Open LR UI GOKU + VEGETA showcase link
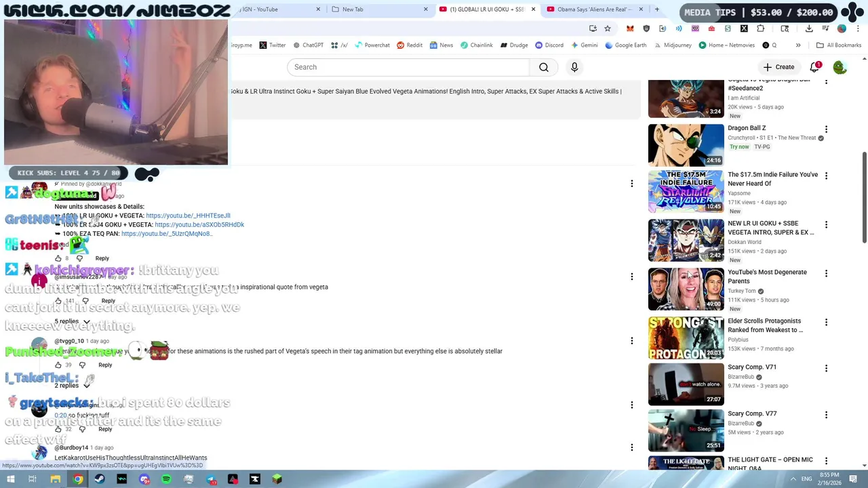 click(x=188, y=216)
